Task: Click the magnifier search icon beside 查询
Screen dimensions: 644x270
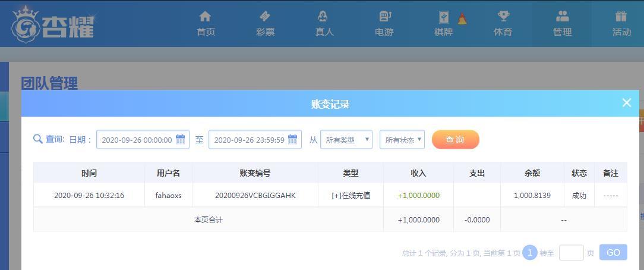Action: coord(38,139)
